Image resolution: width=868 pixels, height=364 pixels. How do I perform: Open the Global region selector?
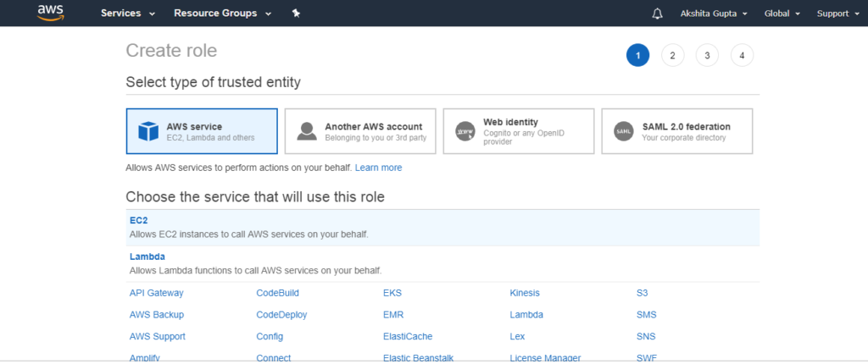click(x=782, y=14)
